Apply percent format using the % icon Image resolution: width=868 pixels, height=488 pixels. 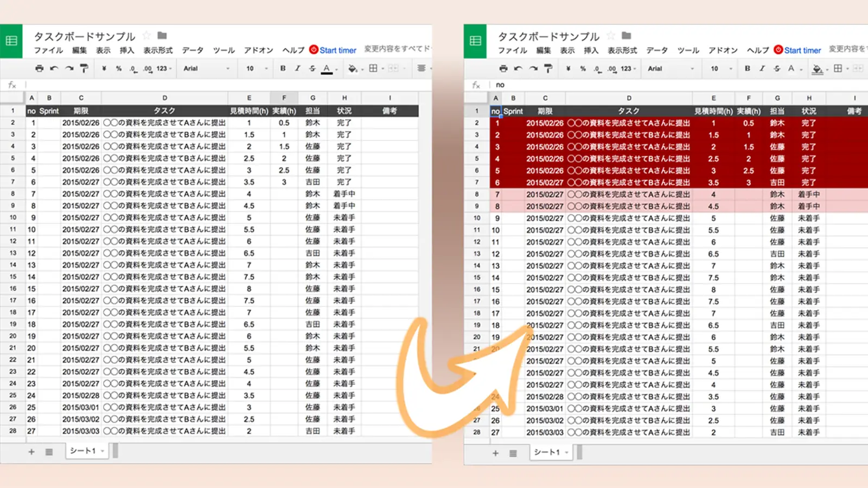[118, 68]
